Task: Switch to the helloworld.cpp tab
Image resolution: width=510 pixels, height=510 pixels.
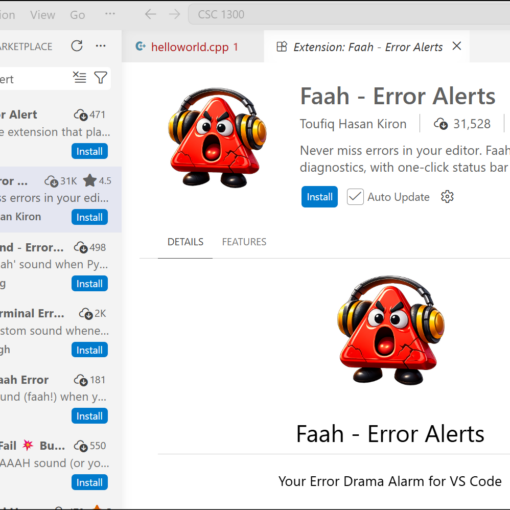Action: 193,47
